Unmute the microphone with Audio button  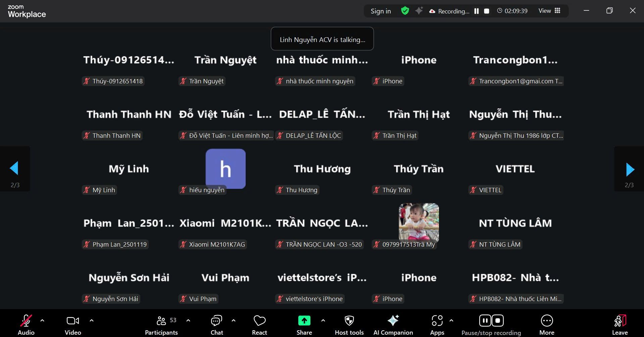pyautogui.click(x=26, y=325)
